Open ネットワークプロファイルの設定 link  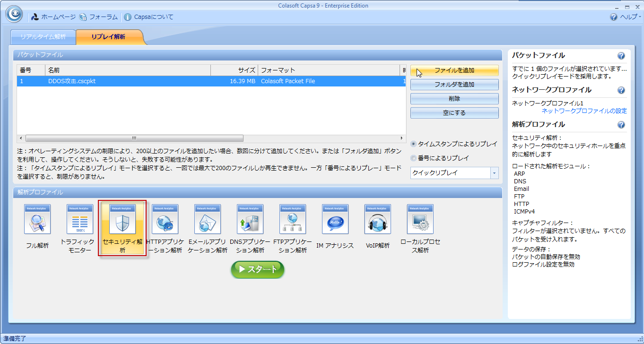[584, 111]
